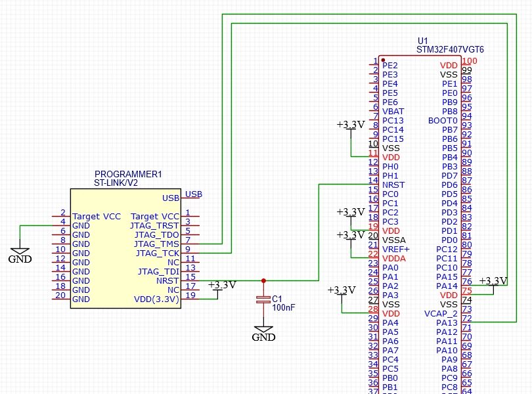Click the PA14 pin label on U1
532x394 pixels.
(x=447, y=286)
